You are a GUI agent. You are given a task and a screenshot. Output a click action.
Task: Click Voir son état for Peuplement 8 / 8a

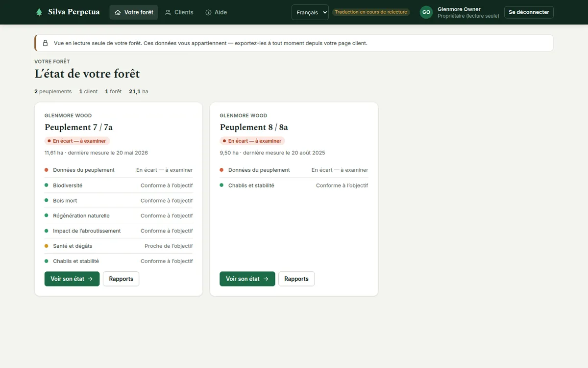coord(247,279)
